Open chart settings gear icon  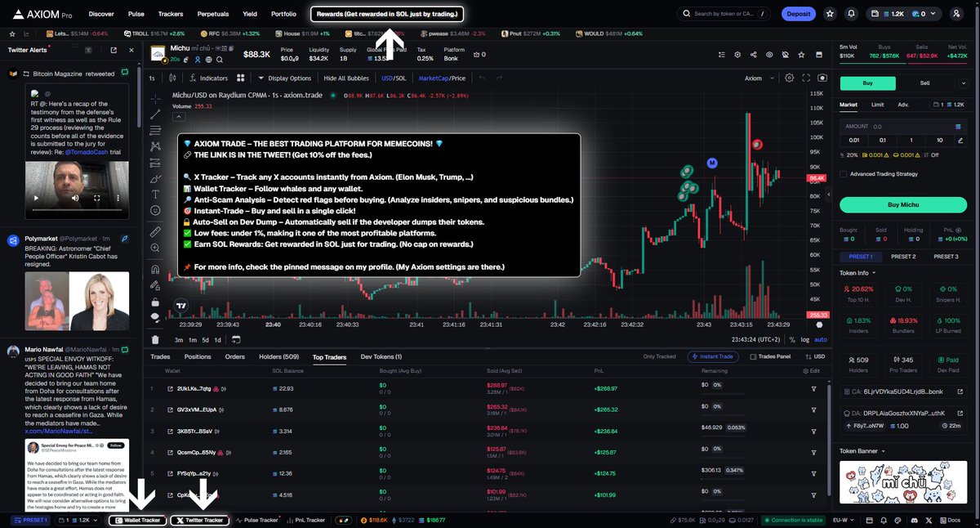(x=789, y=78)
